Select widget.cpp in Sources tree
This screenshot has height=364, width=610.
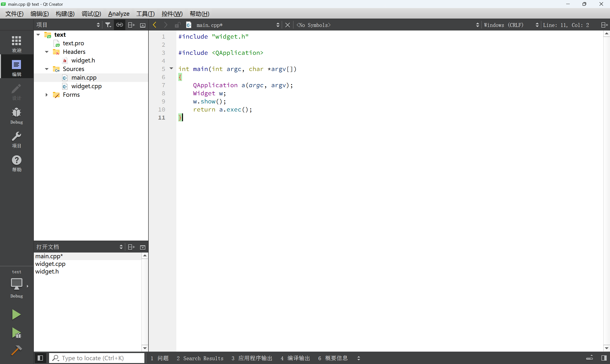(x=86, y=86)
